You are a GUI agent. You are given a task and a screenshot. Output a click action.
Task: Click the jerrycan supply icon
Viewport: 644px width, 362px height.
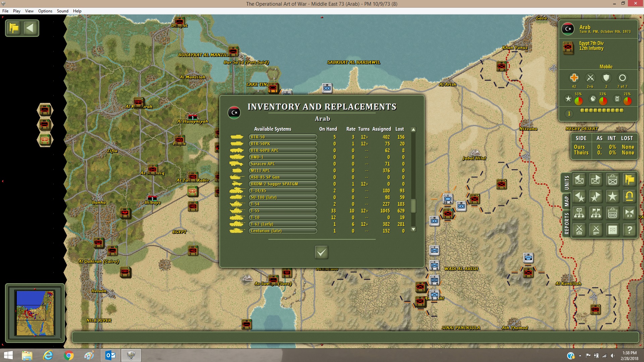(617, 99)
